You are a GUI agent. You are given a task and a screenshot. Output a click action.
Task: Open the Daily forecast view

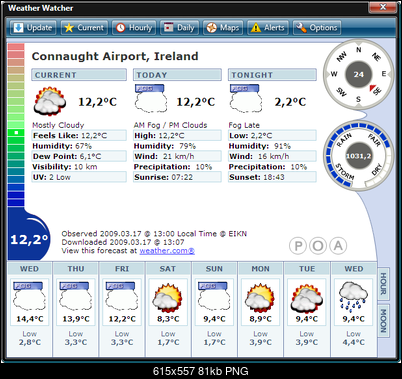pos(179,28)
